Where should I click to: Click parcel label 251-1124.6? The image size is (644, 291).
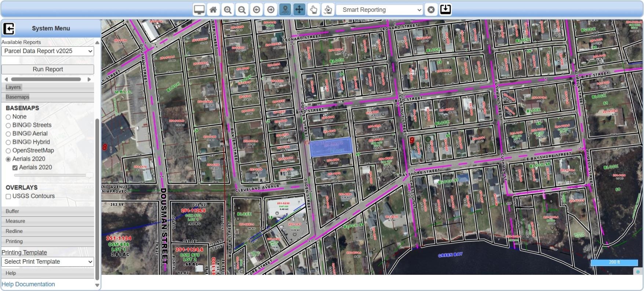pyautogui.click(x=189, y=249)
